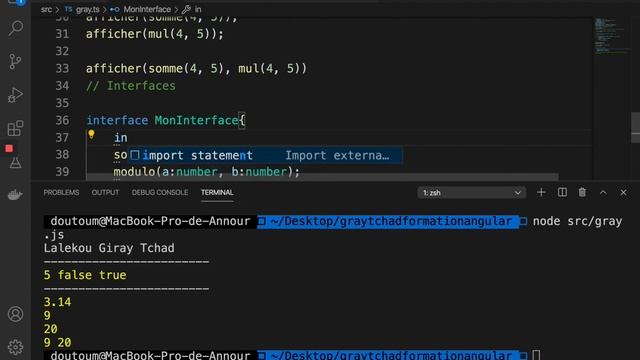Click line number 36 in gutter
The height and width of the screenshot is (360, 640).
point(62,120)
